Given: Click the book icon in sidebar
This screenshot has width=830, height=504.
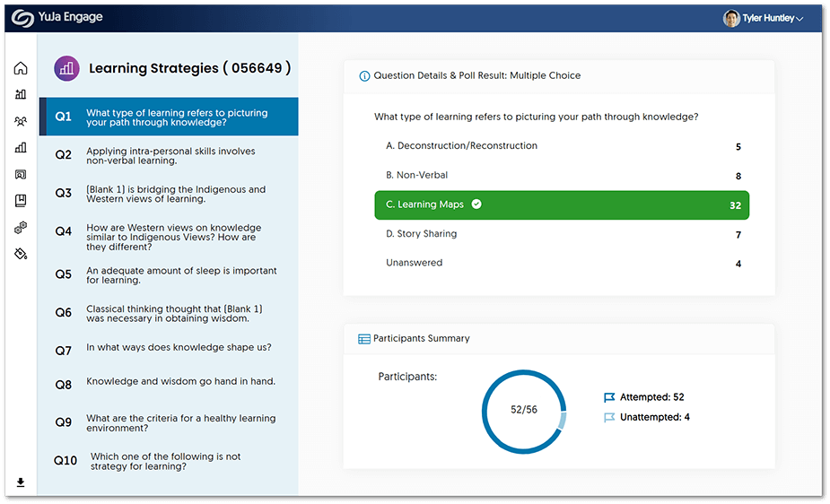Looking at the screenshot, I should tap(21, 201).
